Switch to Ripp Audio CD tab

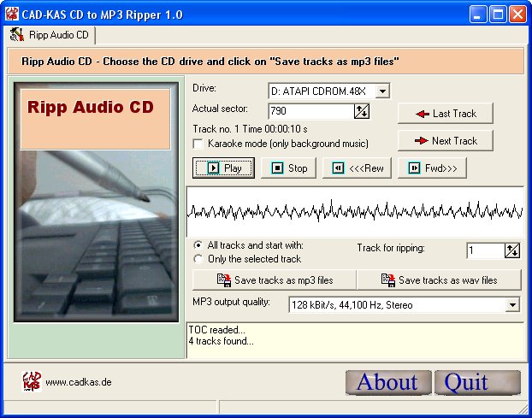point(51,35)
